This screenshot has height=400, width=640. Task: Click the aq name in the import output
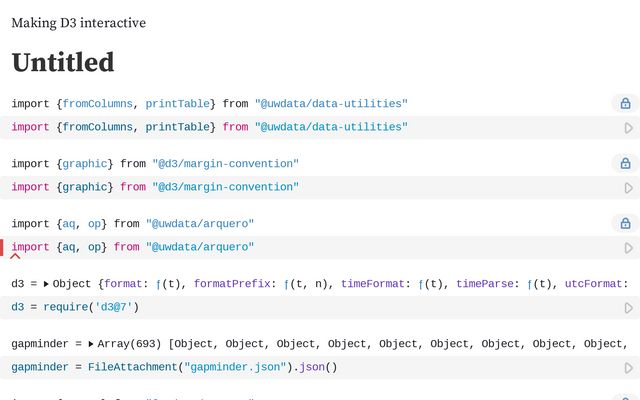pyautogui.click(x=69, y=224)
